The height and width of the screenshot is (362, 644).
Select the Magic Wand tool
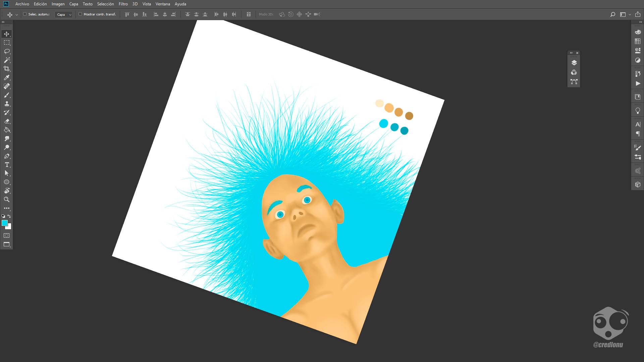(x=7, y=60)
